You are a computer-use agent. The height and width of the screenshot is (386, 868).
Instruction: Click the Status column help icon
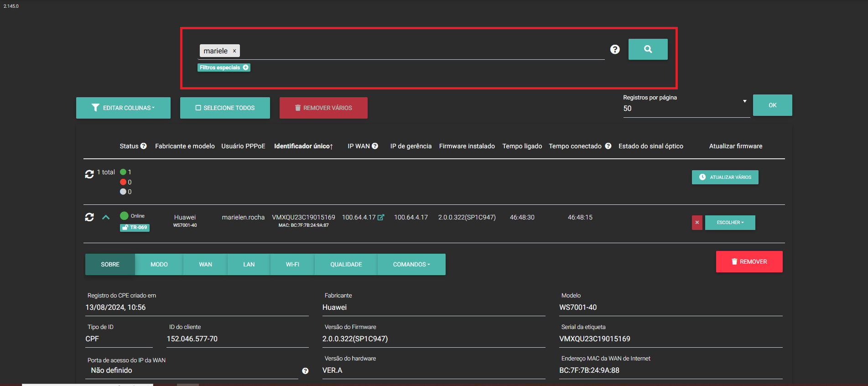(144, 146)
